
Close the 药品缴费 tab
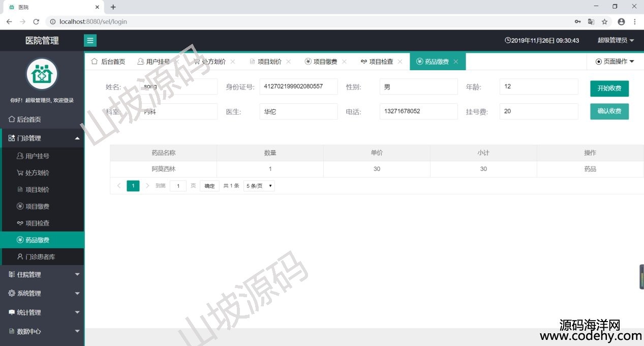point(456,62)
